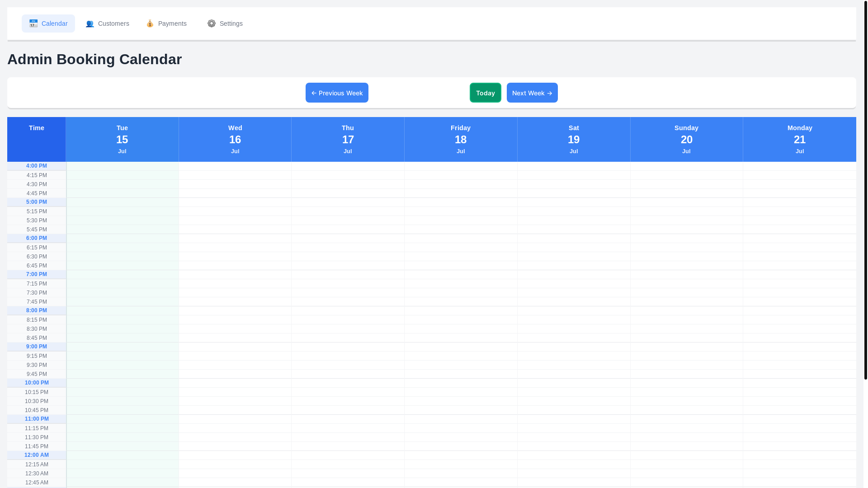Click the 7:30 PM time label
Screen dimensions: 868x488
click(37, 293)
